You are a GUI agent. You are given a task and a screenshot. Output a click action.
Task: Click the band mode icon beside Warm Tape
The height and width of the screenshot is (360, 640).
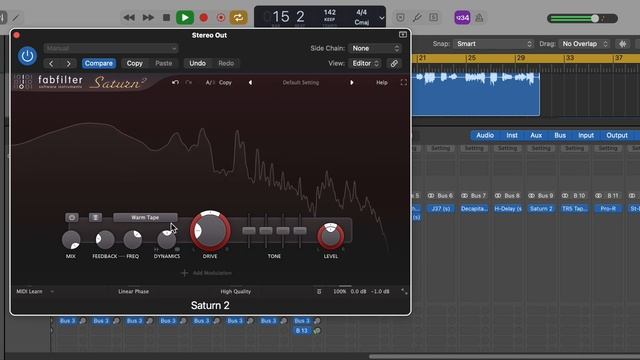pyautogui.click(x=96, y=218)
